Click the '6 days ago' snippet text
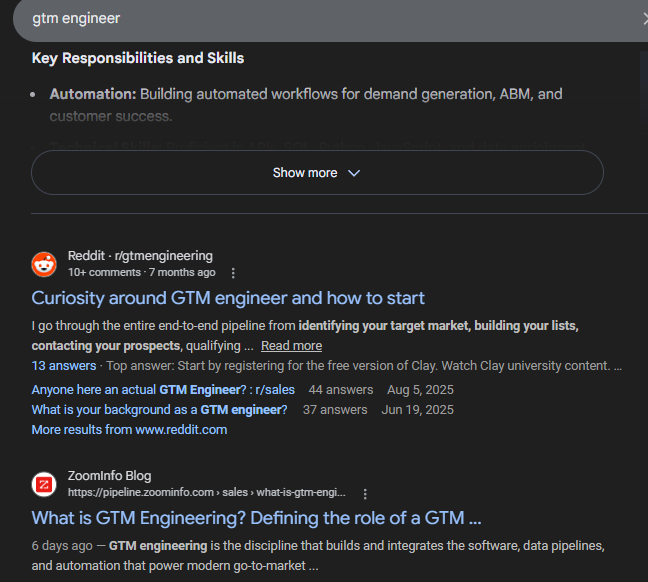648x582 pixels. click(62, 546)
